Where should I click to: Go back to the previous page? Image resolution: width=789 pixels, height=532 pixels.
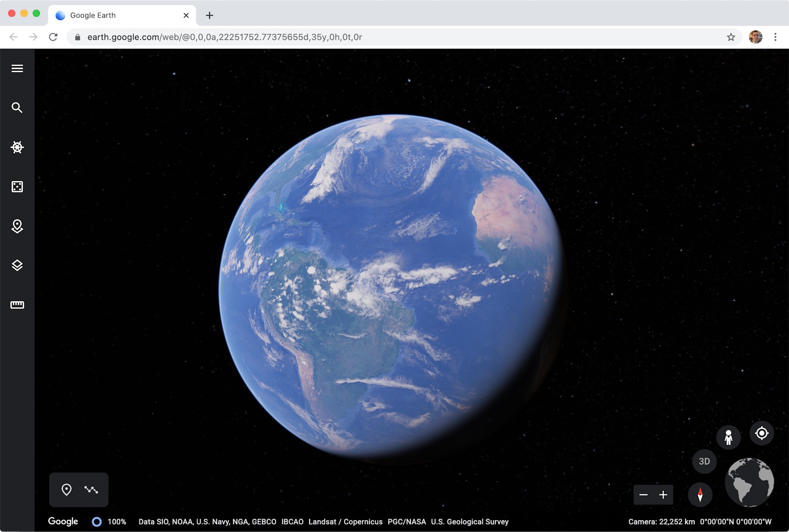13,37
